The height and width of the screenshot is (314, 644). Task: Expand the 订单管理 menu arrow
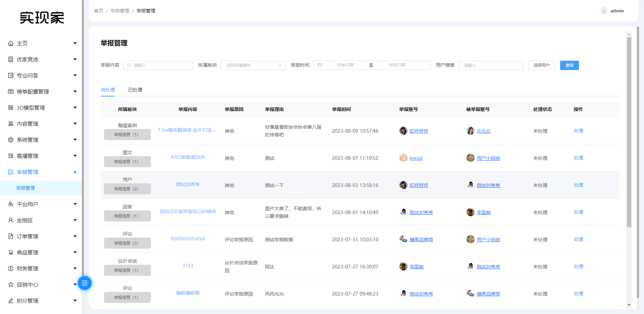(75, 236)
